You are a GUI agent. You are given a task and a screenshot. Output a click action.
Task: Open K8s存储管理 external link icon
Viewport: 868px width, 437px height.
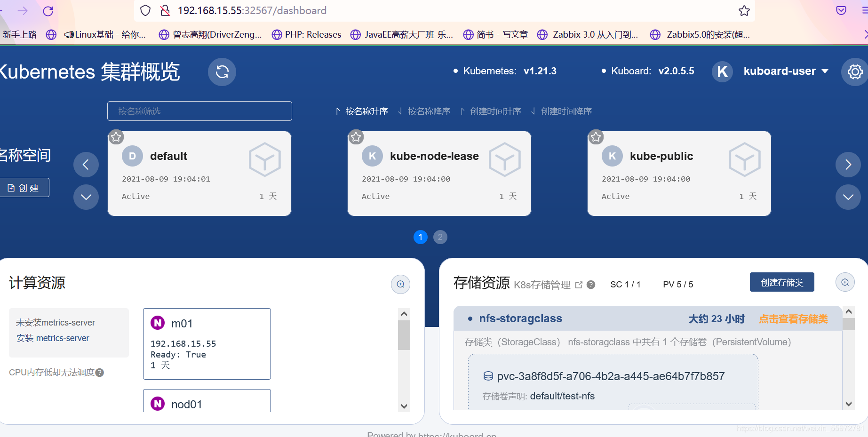coord(579,285)
